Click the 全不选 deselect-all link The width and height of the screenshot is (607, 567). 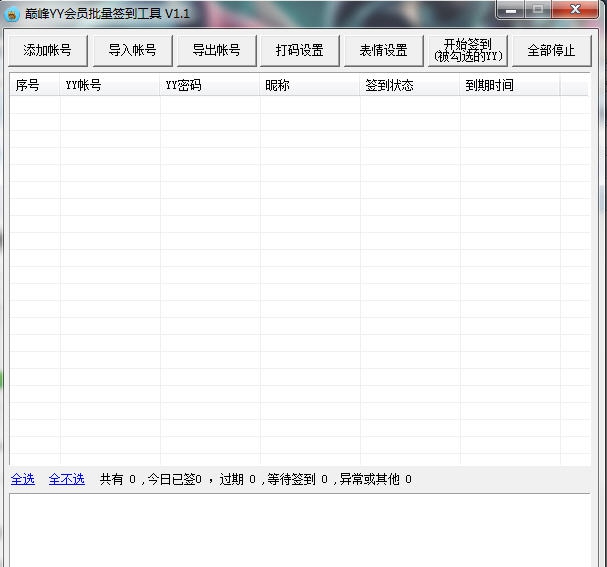pyautogui.click(x=67, y=479)
